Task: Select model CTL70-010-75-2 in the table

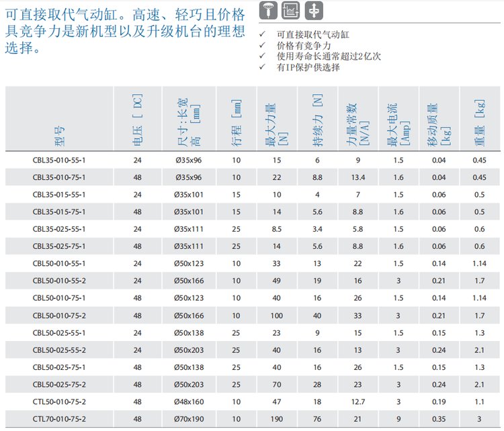Action: (59, 419)
